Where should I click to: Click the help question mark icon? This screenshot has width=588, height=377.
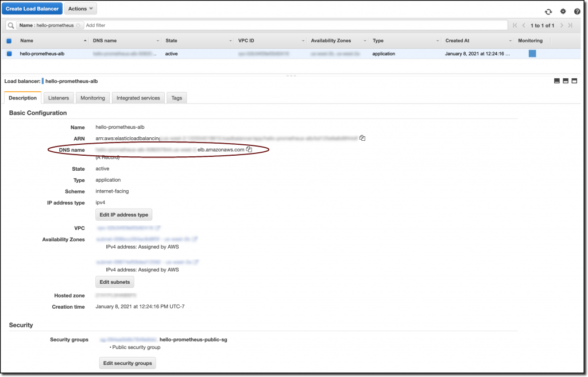pos(577,11)
